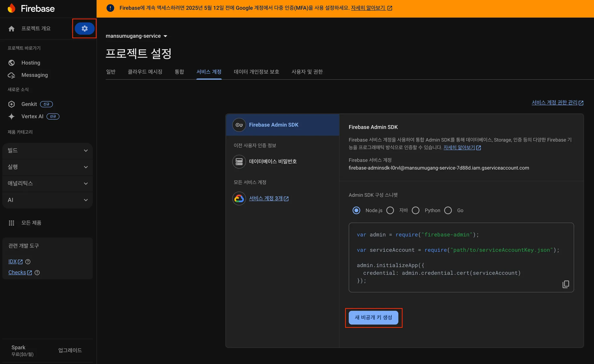Open the mansumugang-service project dropdown
594x364 pixels.
pos(136,36)
